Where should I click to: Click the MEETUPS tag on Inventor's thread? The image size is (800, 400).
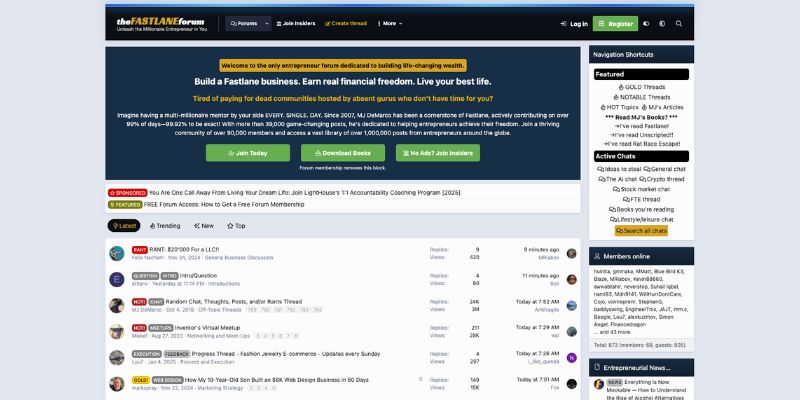tap(161, 328)
